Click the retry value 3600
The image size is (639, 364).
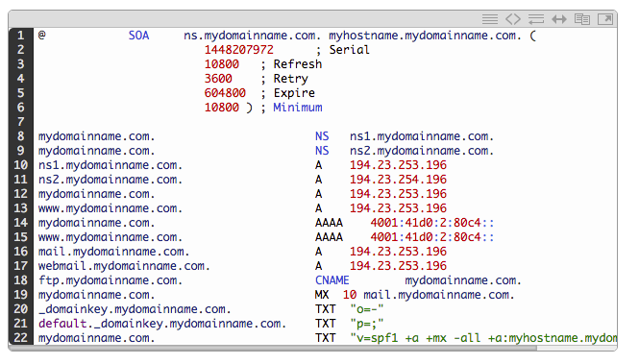(218, 79)
